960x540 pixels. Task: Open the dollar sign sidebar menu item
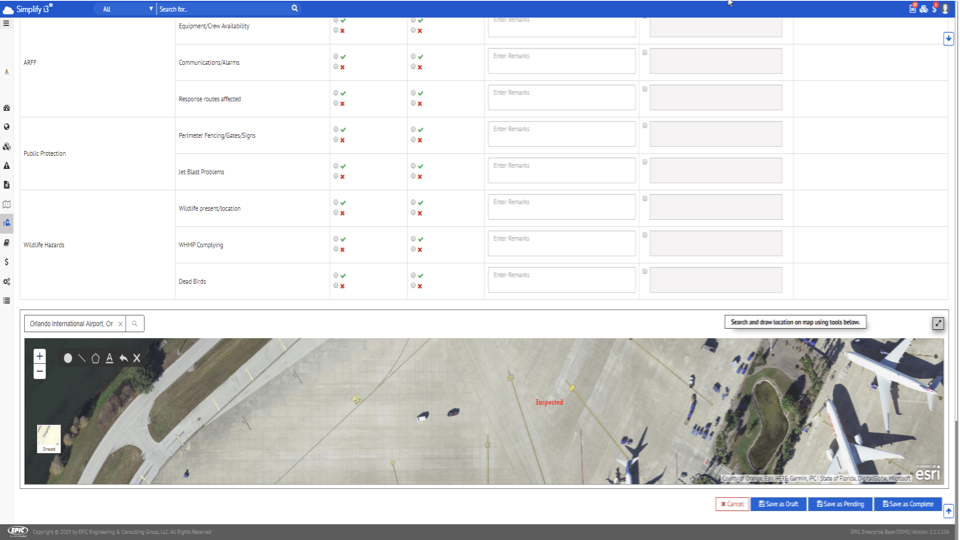7,262
